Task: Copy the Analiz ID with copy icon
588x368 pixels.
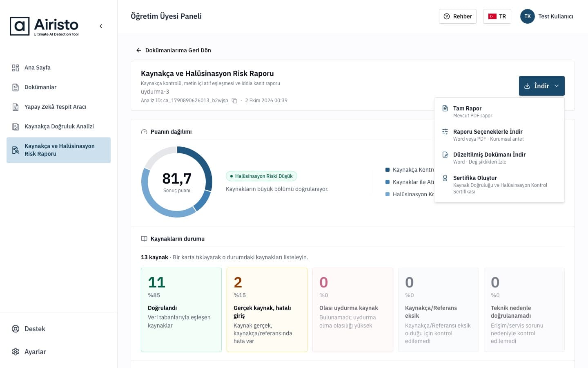Action: [234, 101]
